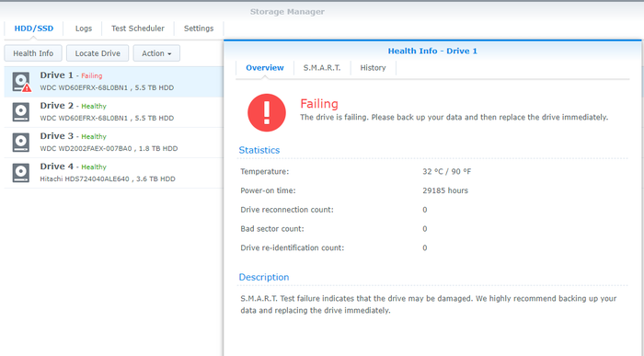Image resolution: width=644 pixels, height=356 pixels.
Task: Click the Drive 1 failing disk icon
Action: (21, 82)
